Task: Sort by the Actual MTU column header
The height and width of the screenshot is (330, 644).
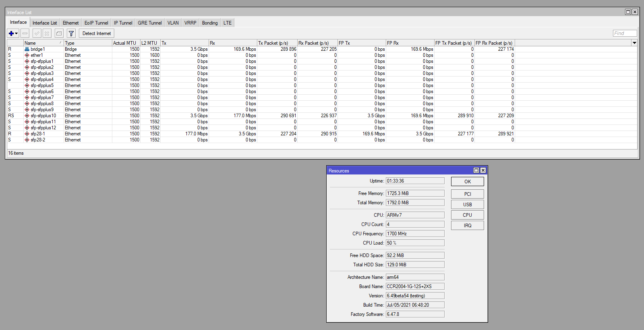Action: [x=126, y=43]
